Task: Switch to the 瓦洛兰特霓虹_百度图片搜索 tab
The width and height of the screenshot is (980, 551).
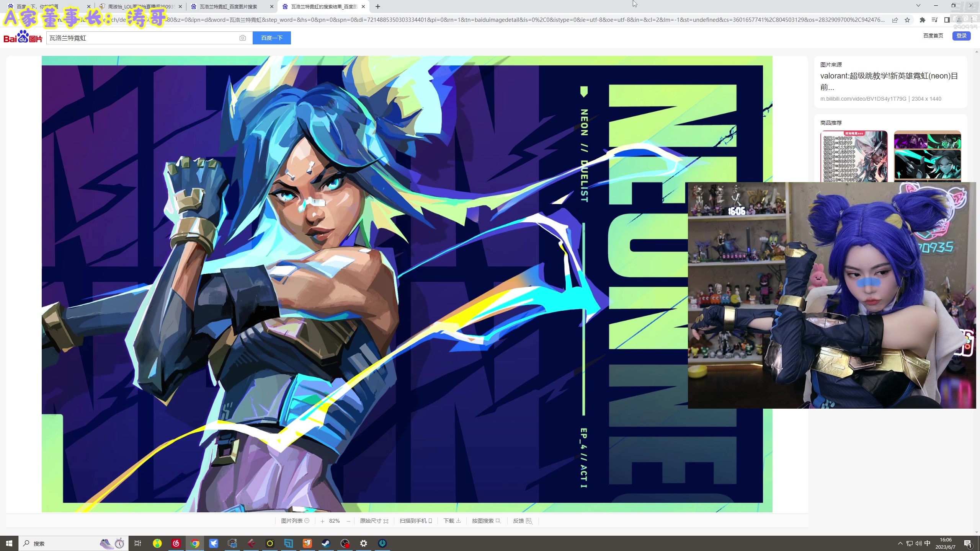Action: (x=232, y=7)
